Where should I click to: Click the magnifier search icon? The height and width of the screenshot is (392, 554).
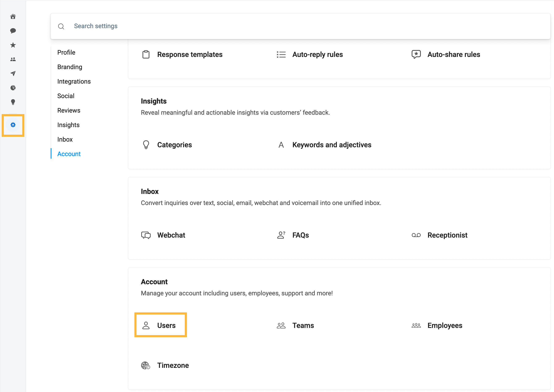click(61, 26)
